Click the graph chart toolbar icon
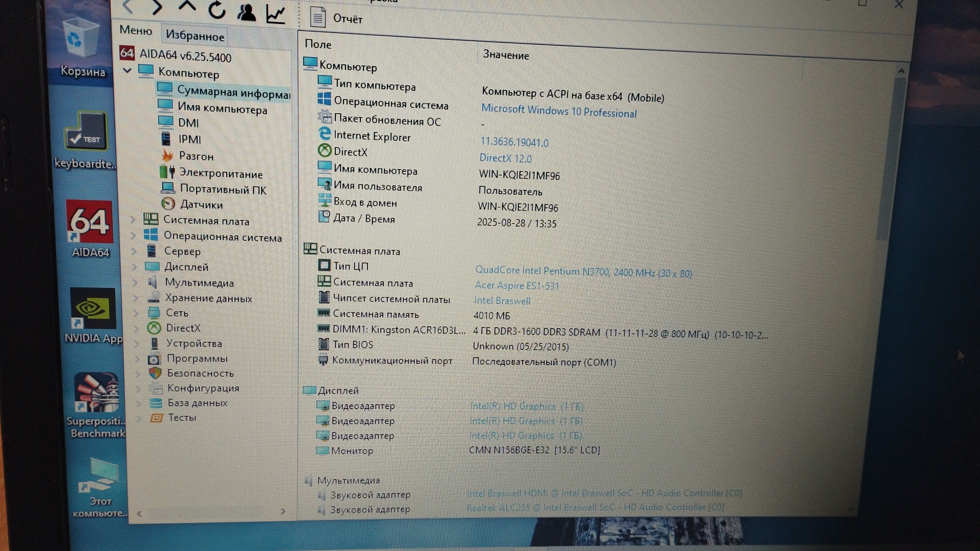This screenshot has width=980, height=551. pos(276,14)
